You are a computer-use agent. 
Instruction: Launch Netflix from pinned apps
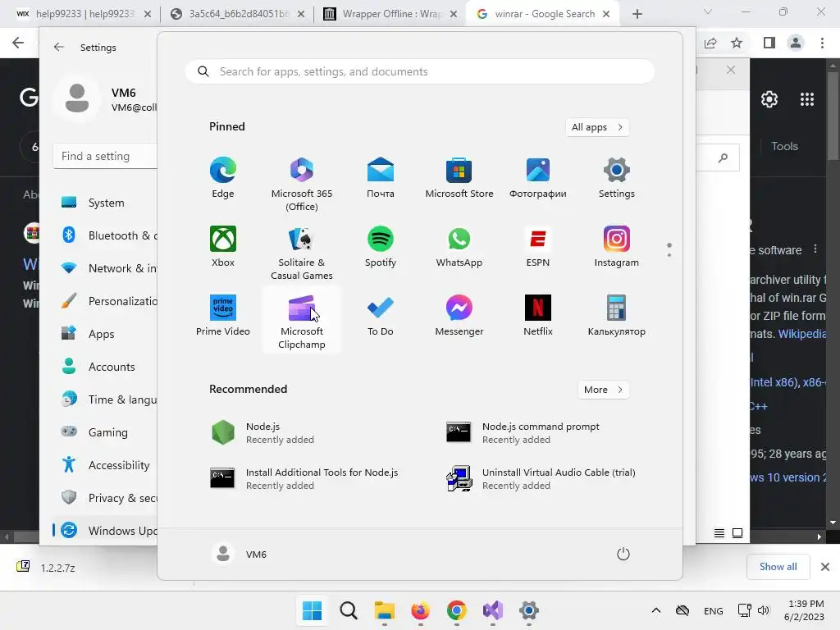pyautogui.click(x=538, y=316)
